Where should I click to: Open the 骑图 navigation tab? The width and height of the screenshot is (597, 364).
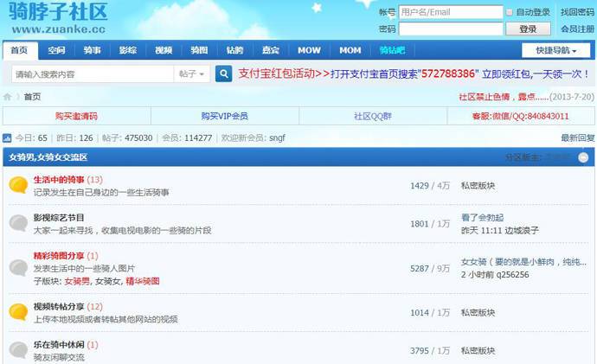pyautogui.click(x=198, y=50)
